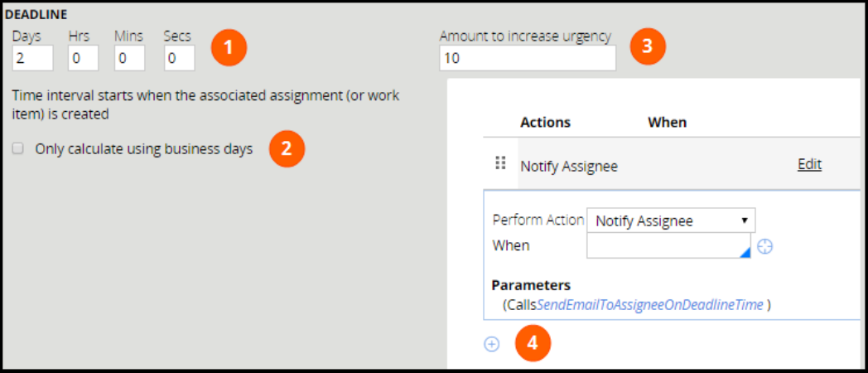
Task: Click the Edit link for Notify Assignee
Action: [x=809, y=164]
